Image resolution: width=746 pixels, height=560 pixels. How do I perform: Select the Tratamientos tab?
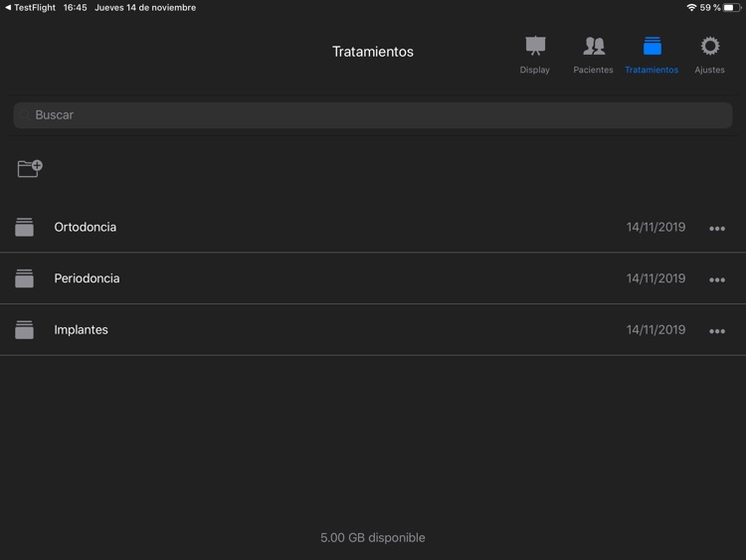point(652,55)
